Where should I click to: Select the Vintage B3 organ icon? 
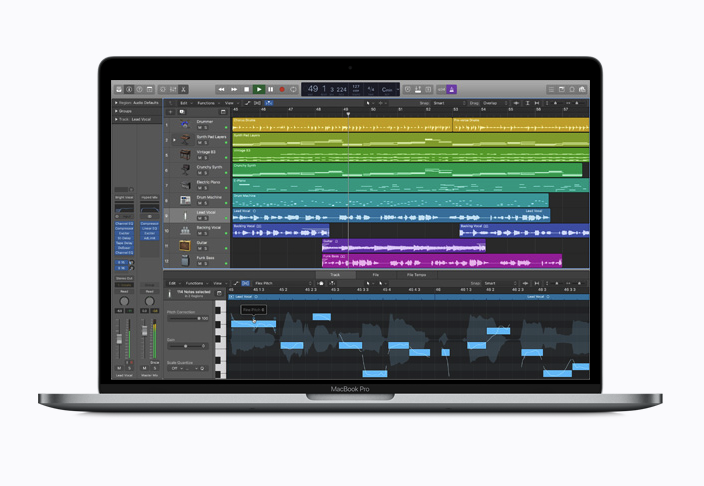coord(186,154)
